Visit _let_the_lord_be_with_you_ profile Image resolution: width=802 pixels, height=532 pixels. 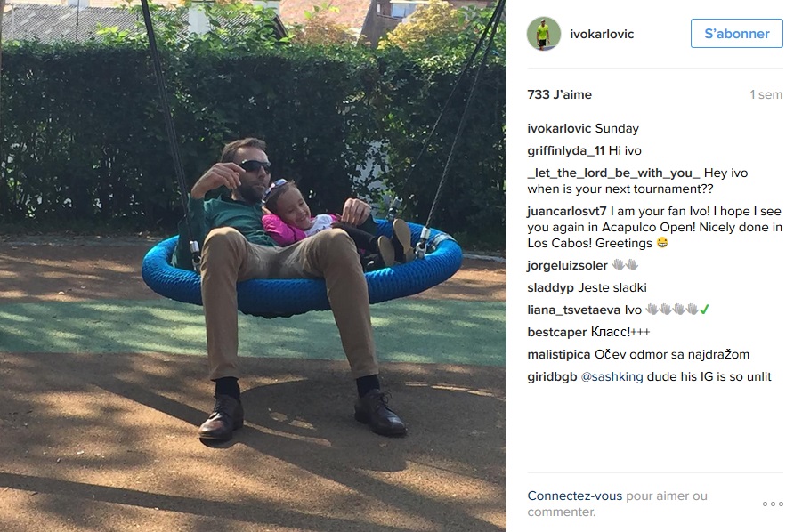tap(613, 173)
